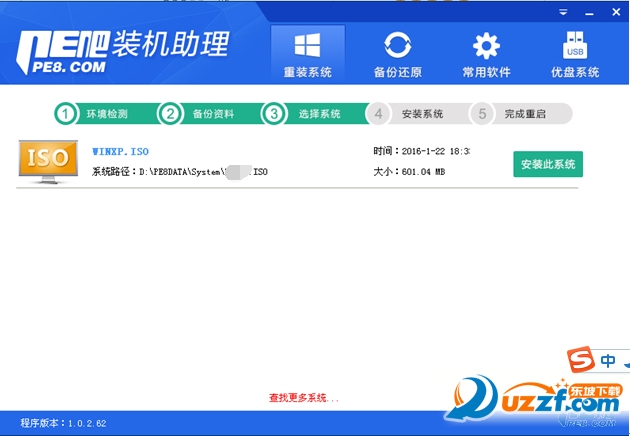Click step 5 完成重启
The width and height of the screenshot is (630, 436).
coord(521,114)
